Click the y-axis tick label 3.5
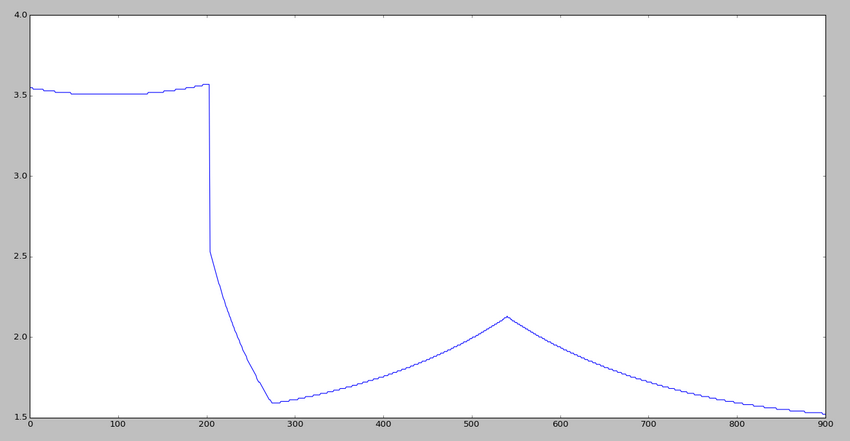This screenshot has height=441, width=850. pyautogui.click(x=17, y=96)
